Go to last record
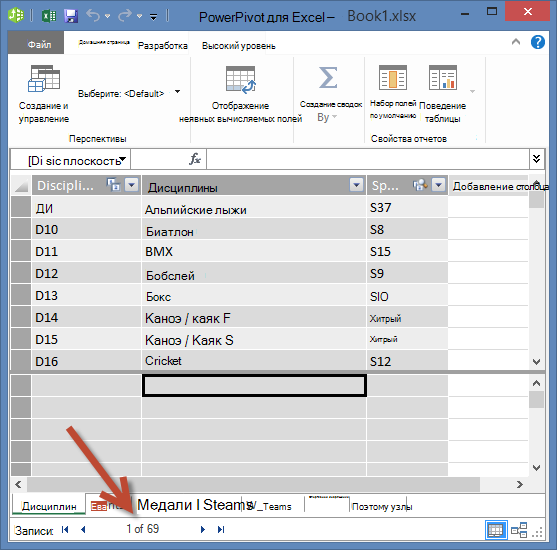 [x=221, y=529]
